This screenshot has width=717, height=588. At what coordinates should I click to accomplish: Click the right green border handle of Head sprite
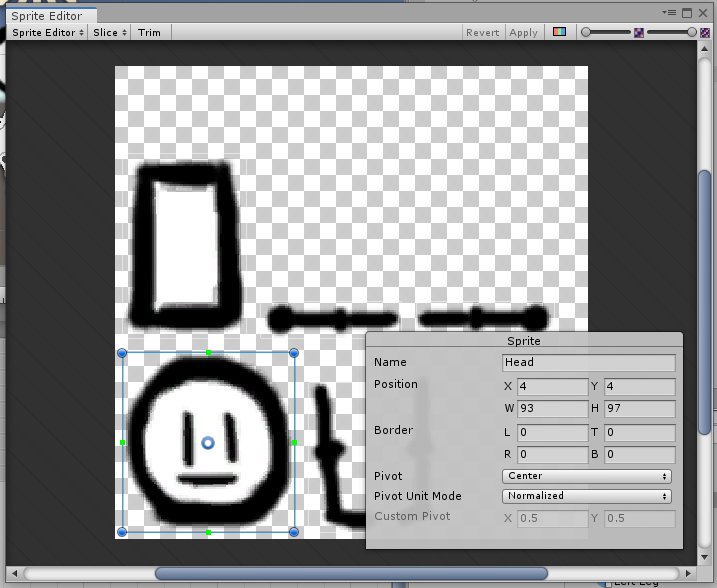[x=294, y=442]
